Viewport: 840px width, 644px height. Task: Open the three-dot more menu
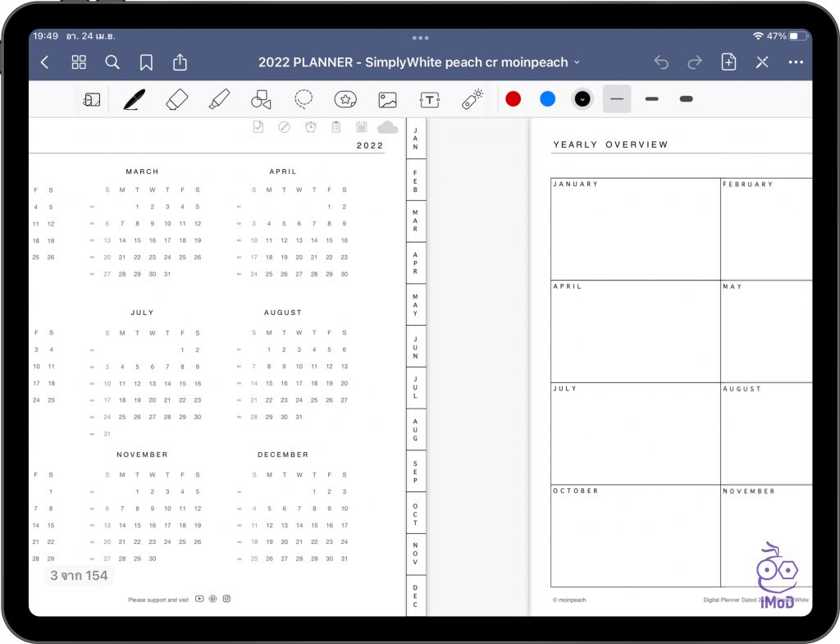[x=795, y=62]
